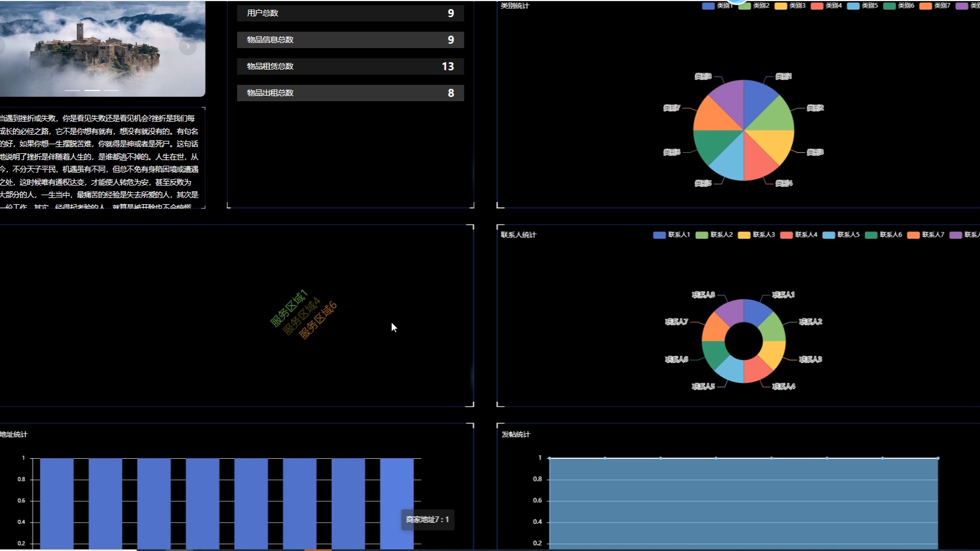Click the 联系人统计 chart title

518,235
